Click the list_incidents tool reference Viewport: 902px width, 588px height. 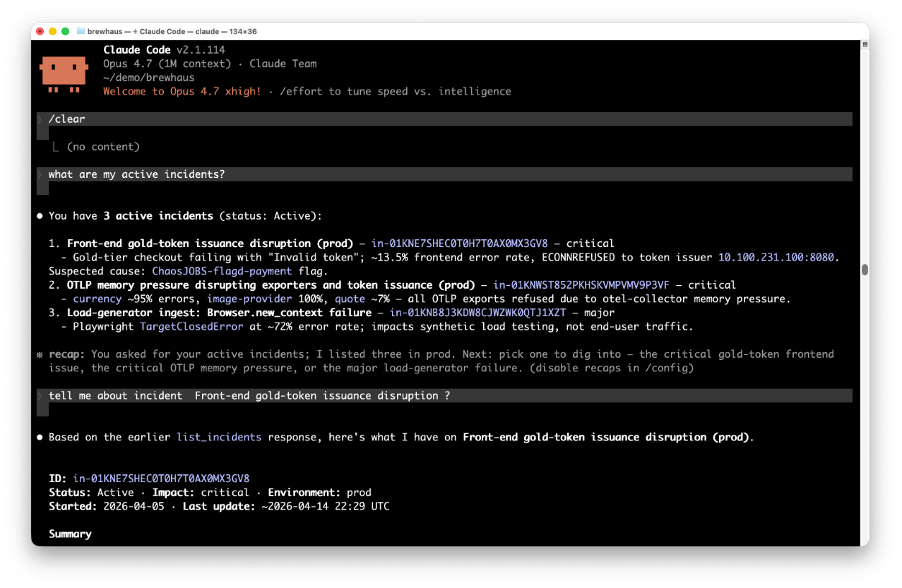point(219,438)
